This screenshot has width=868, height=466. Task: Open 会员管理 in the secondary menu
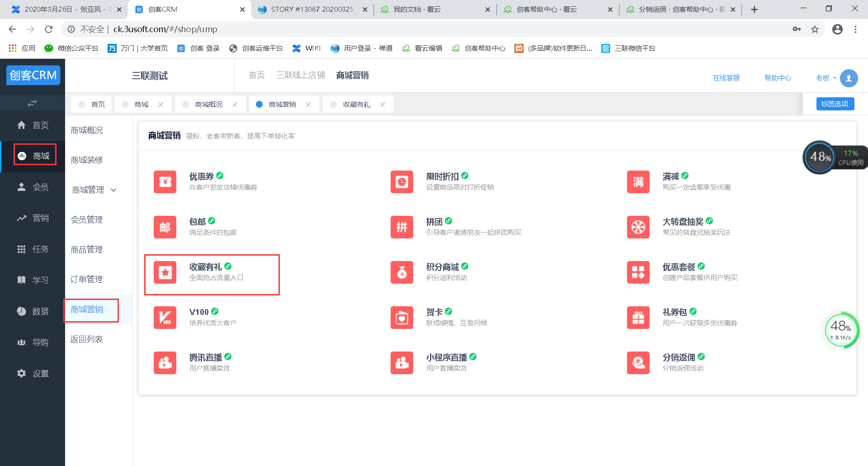click(87, 220)
